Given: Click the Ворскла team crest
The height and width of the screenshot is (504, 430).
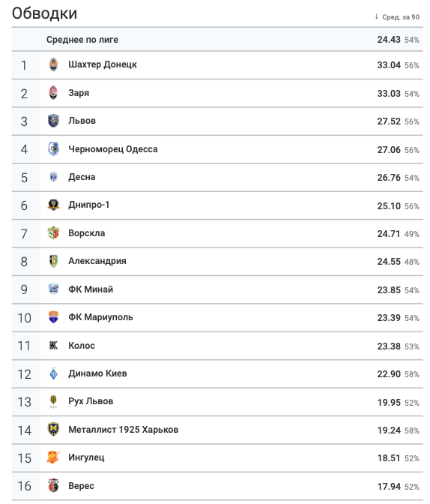Looking at the screenshot, I should [x=53, y=233].
